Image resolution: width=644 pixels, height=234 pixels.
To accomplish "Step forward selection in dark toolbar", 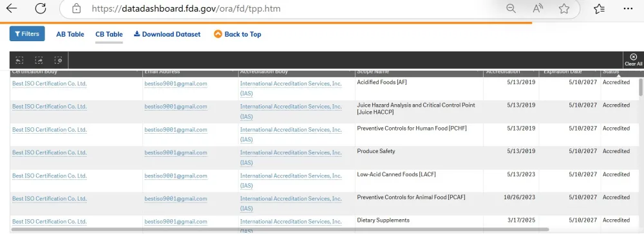I will [x=39, y=60].
